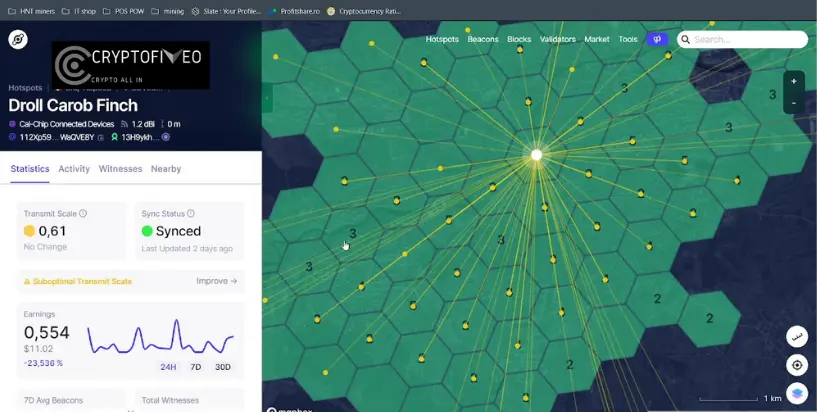
Task: Click the green owner badge icon
Action: (x=115, y=138)
